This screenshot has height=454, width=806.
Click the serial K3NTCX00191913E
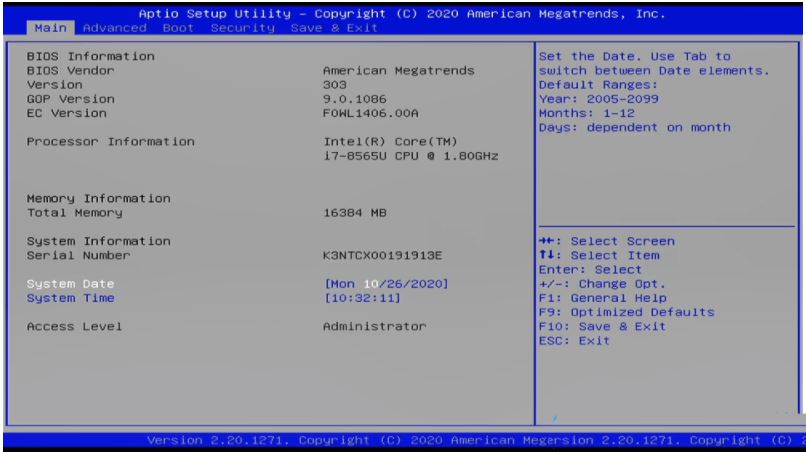[382, 255]
